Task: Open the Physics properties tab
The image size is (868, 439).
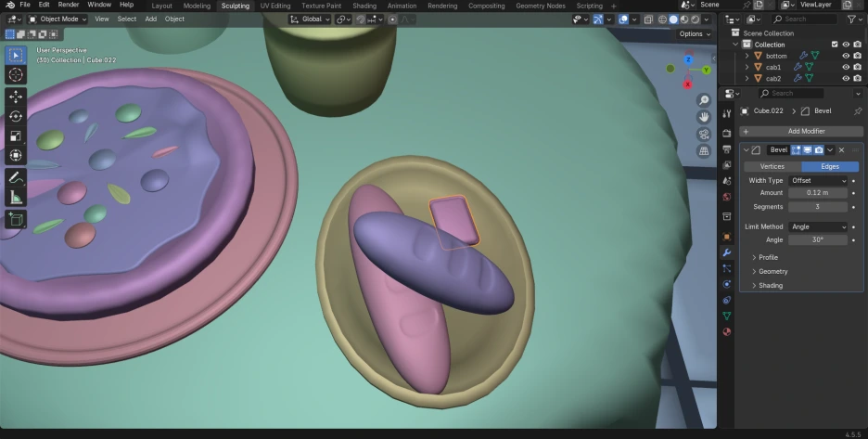Action: pos(727,284)
